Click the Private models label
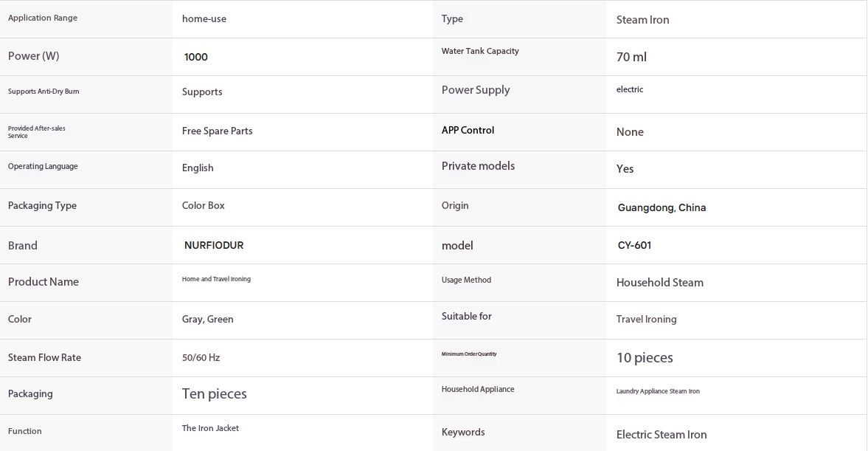Screen dimensions: 868x451 (478, 165)
